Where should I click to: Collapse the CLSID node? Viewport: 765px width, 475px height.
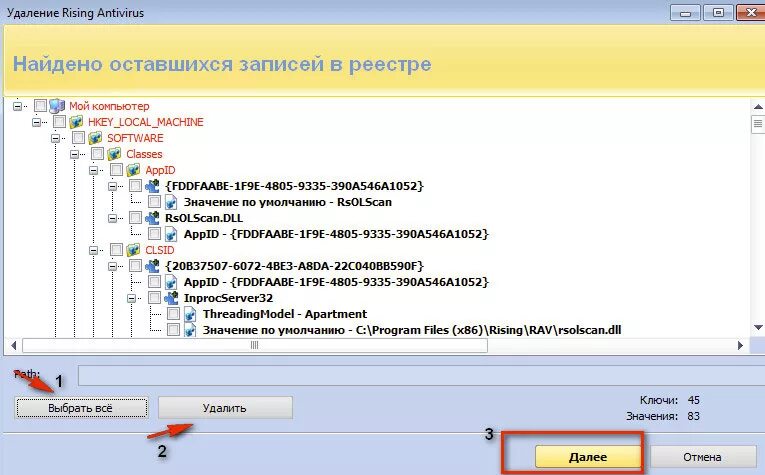point(94,250)
